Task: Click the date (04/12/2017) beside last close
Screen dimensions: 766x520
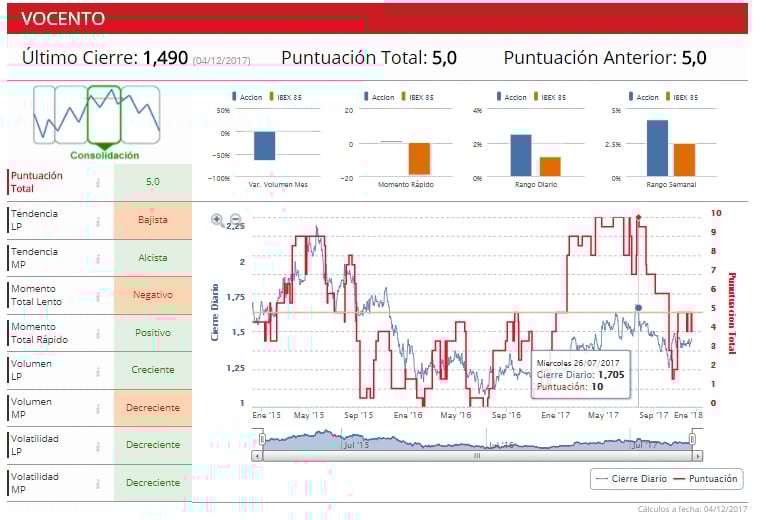Action: (221, 61)
